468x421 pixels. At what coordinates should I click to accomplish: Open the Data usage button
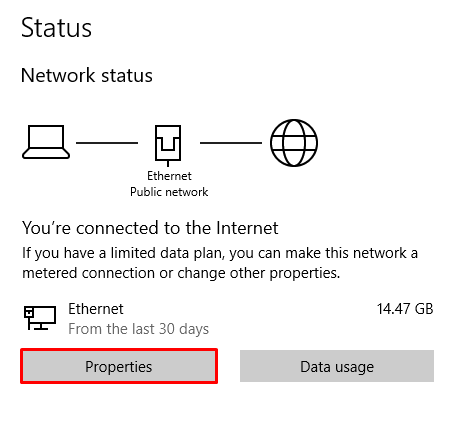(337, 366)
